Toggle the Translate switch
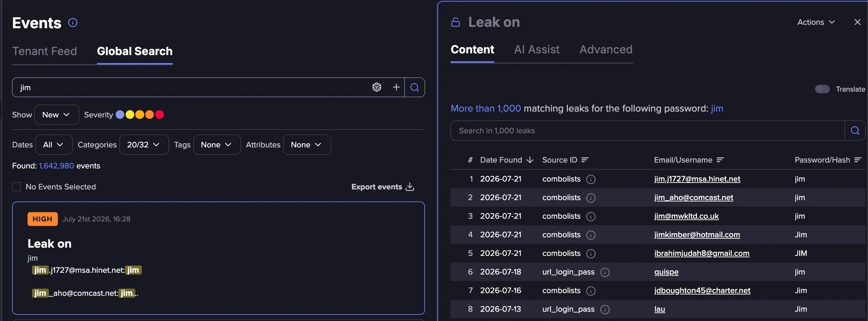Image resolution: width=868 pixels, height=321 pixels. (822, 89)
